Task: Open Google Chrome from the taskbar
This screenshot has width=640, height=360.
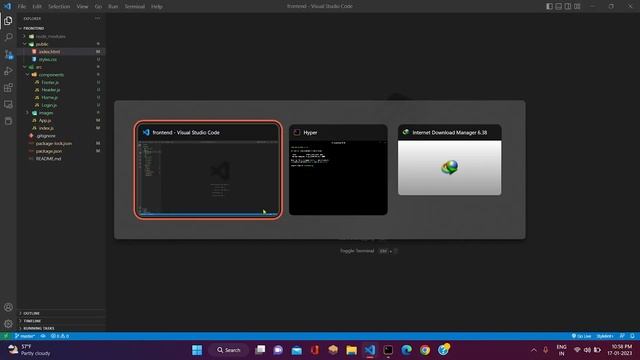Action: 425,350
